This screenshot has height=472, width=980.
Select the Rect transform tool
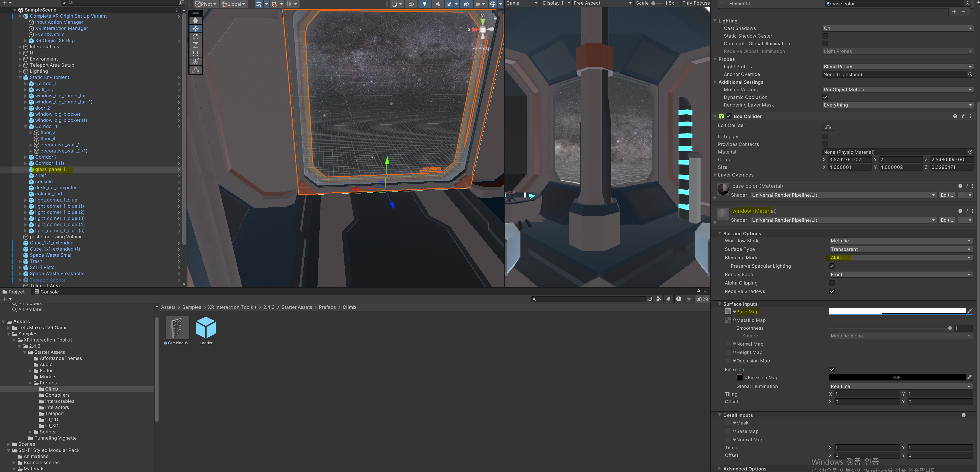click(x=196, y=53)
